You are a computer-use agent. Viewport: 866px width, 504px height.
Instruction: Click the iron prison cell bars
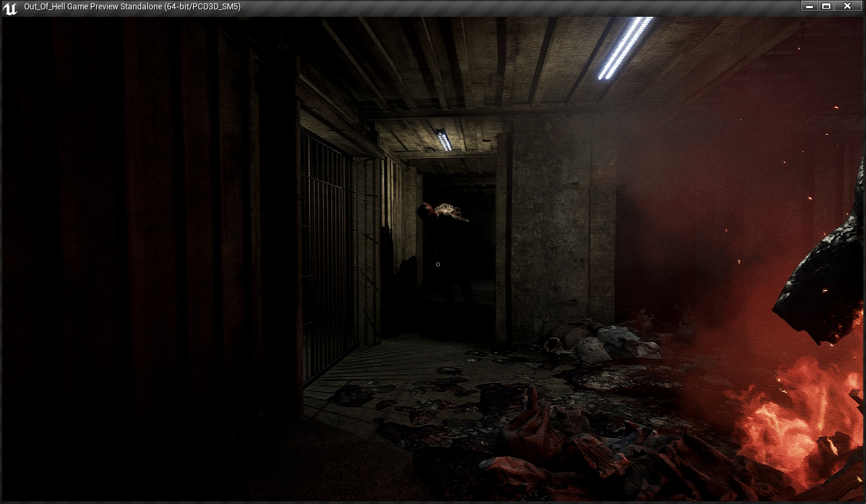point(328,256)
